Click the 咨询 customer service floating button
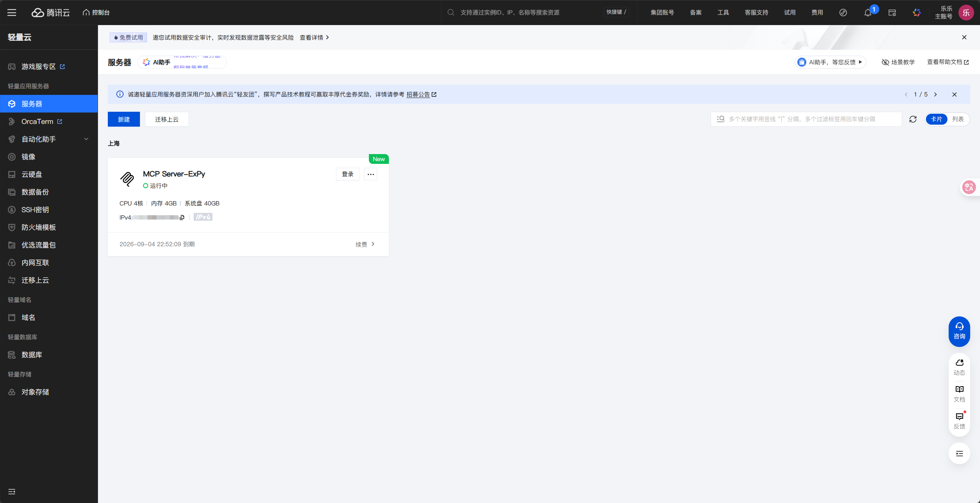 (x=959, y=331)
